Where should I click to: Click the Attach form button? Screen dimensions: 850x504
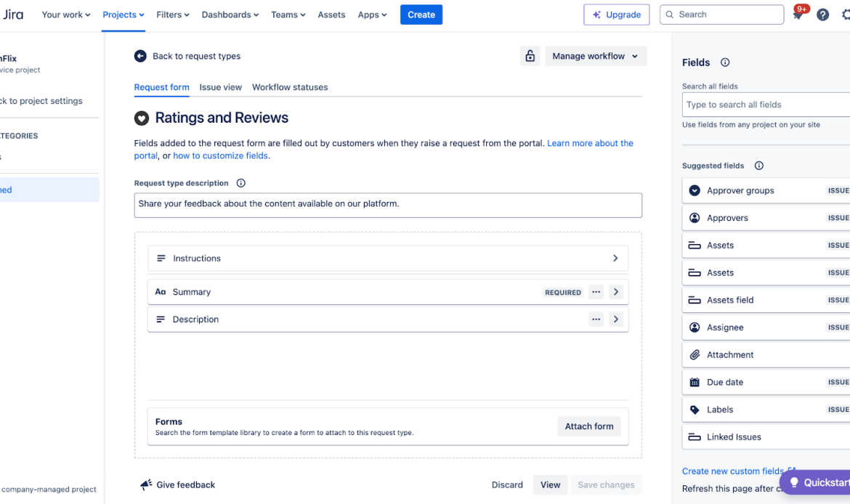tap(589, 426)
